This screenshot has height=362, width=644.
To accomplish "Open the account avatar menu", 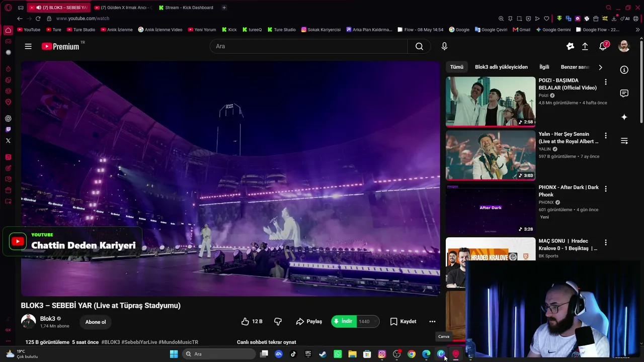I will point(624,46).
